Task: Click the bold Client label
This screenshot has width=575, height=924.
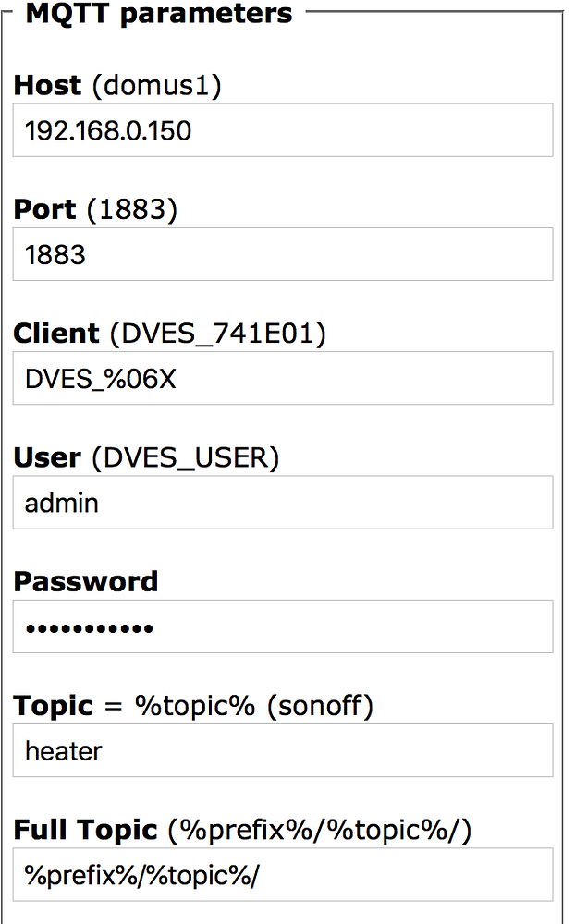Action: pyautogui.click(x=56, y=334)
